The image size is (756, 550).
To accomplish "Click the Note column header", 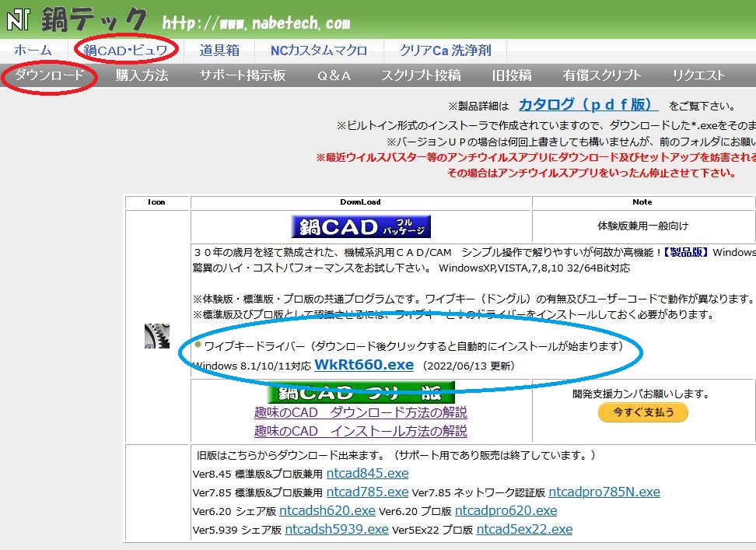I will pos(642,202).
